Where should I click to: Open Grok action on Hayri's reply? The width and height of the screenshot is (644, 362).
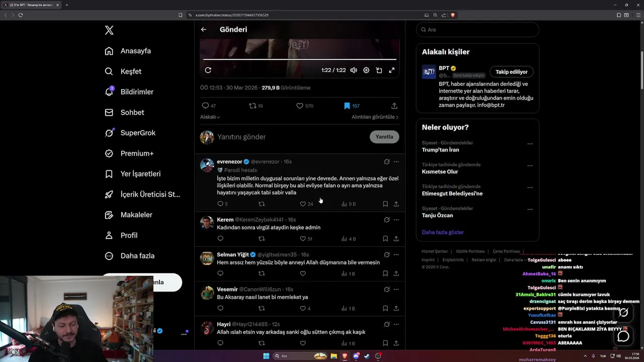(x=386, y=324)
